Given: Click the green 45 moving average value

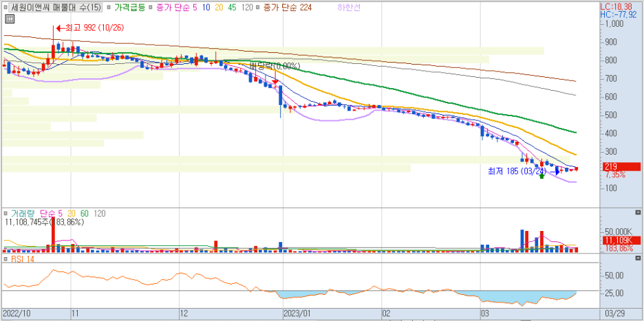Looking at the screenshot, I should click(x=233, y=8).
